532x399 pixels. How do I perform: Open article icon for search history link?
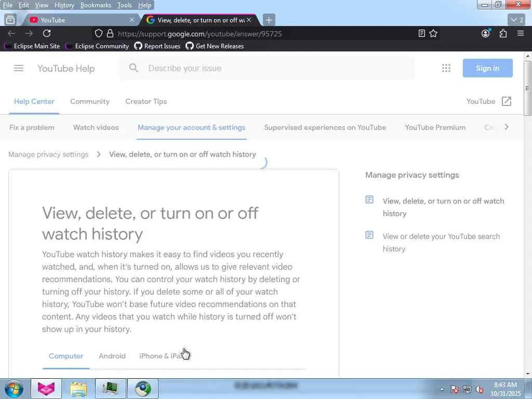(369, 235)
